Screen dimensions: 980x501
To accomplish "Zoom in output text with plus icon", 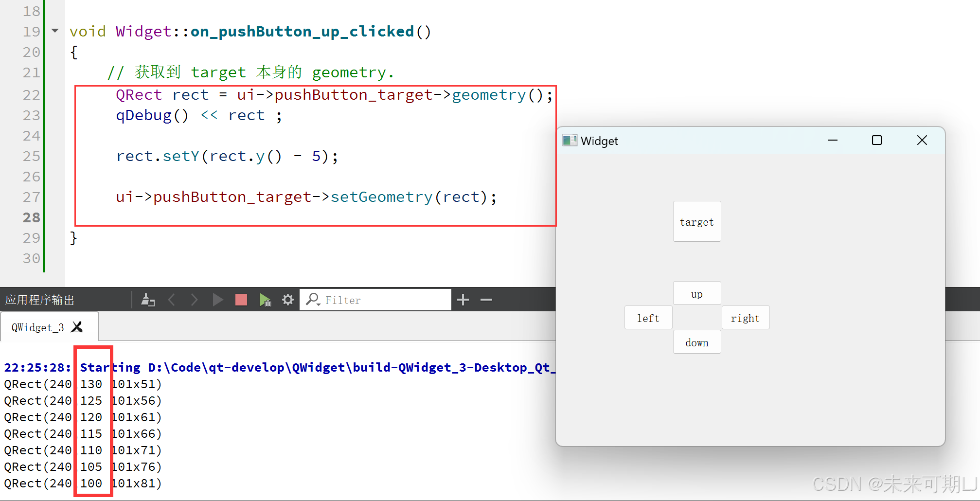I will click(x=463, y=300).
